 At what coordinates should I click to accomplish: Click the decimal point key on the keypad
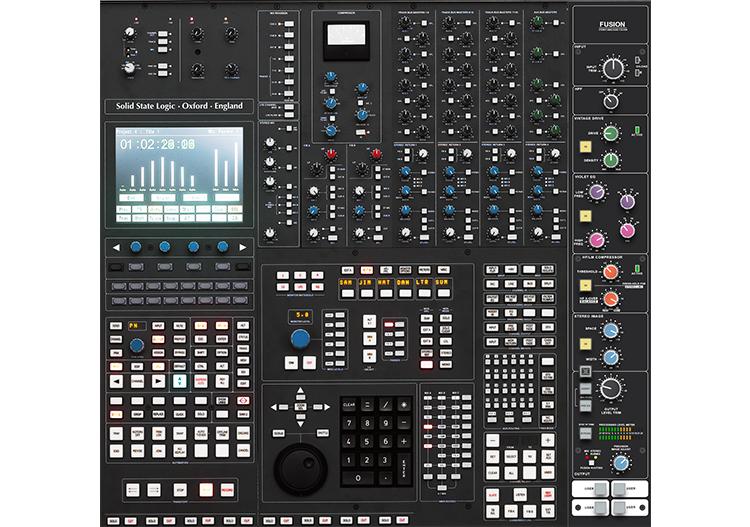386,478
